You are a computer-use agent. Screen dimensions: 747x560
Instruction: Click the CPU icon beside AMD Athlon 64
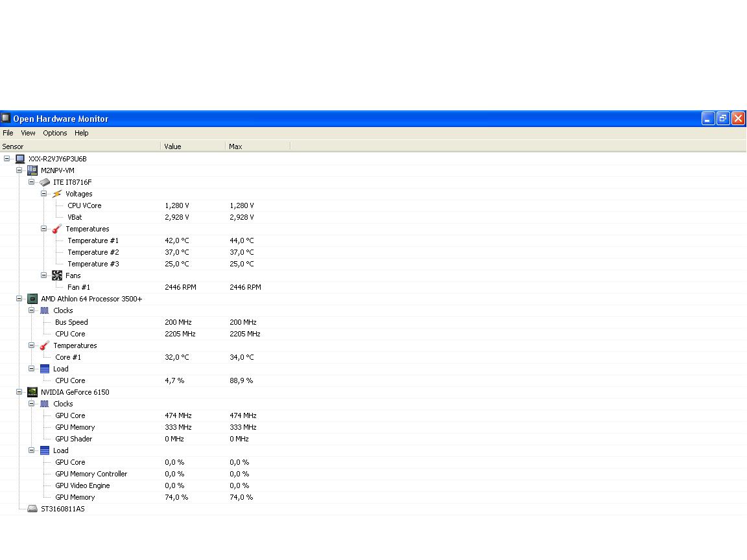click(x=32, y=299)
